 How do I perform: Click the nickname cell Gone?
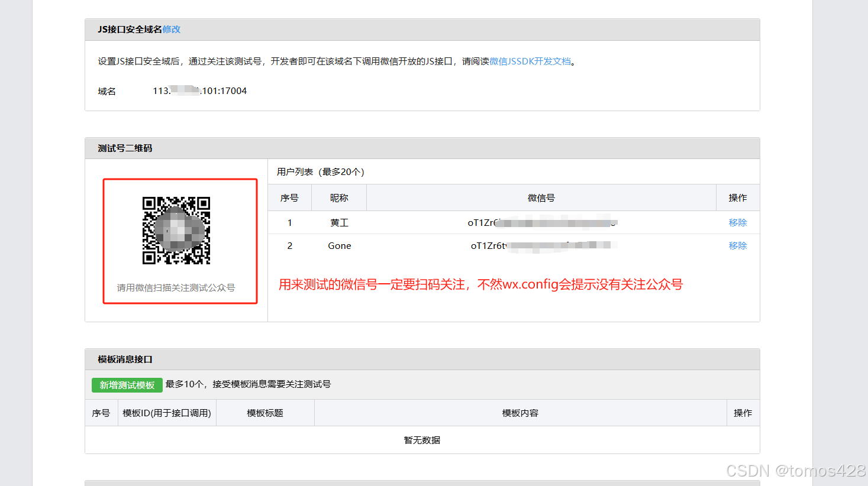[340, 246]
